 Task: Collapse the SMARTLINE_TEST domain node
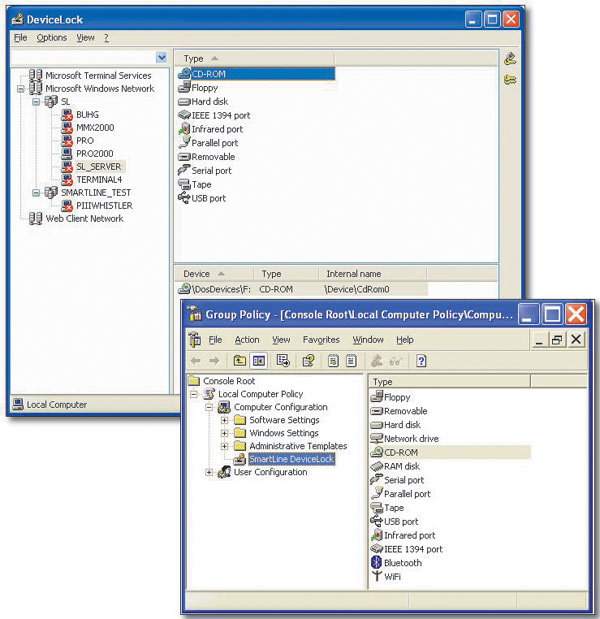(36, 193)
